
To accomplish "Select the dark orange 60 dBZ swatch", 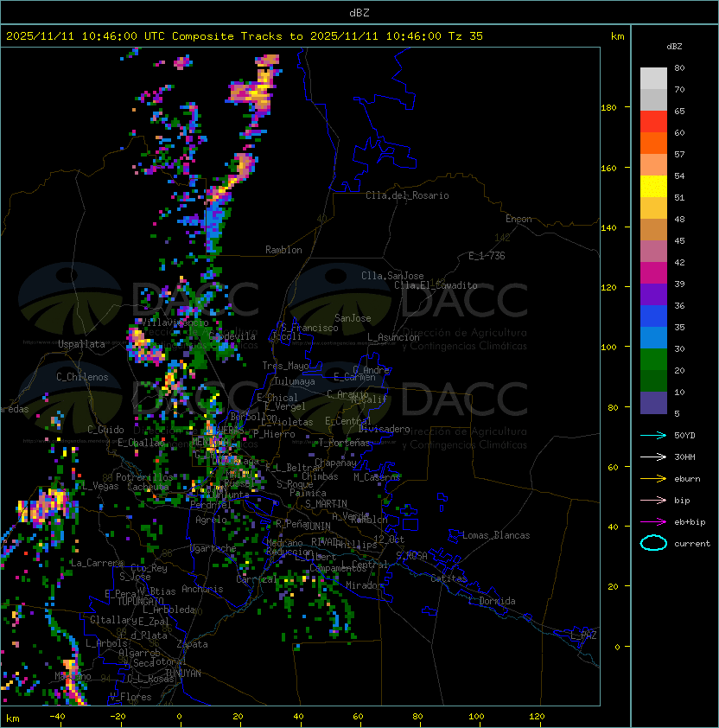I will [x=653, y=143].
